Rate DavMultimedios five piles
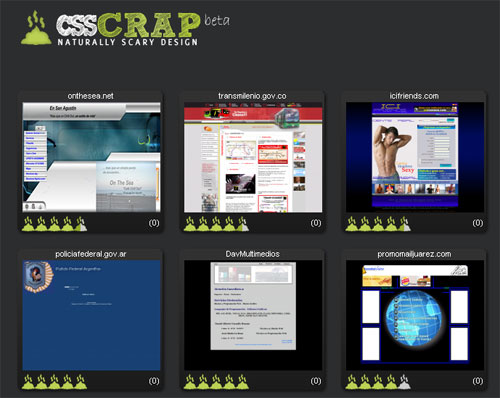 pyautogui.click(x=242, y=382)
